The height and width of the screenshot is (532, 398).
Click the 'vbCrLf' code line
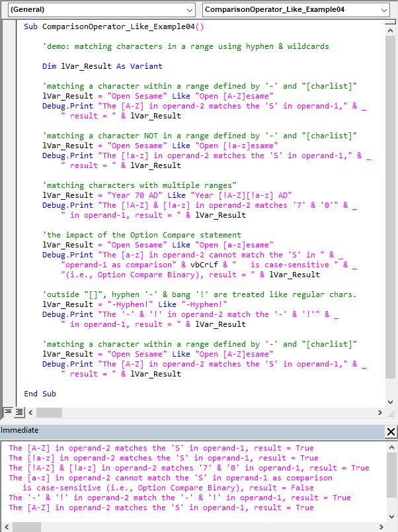[x=209, y=265]
